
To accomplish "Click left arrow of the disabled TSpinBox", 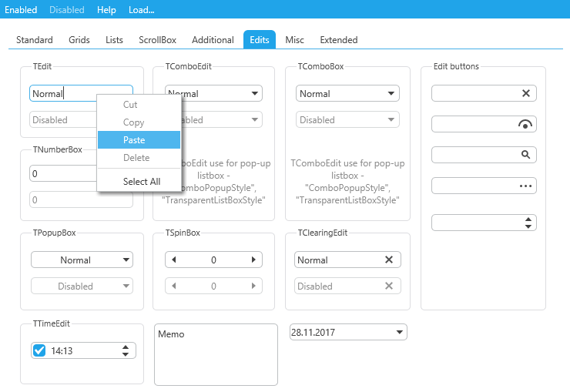I will click(x=174, y=286).
